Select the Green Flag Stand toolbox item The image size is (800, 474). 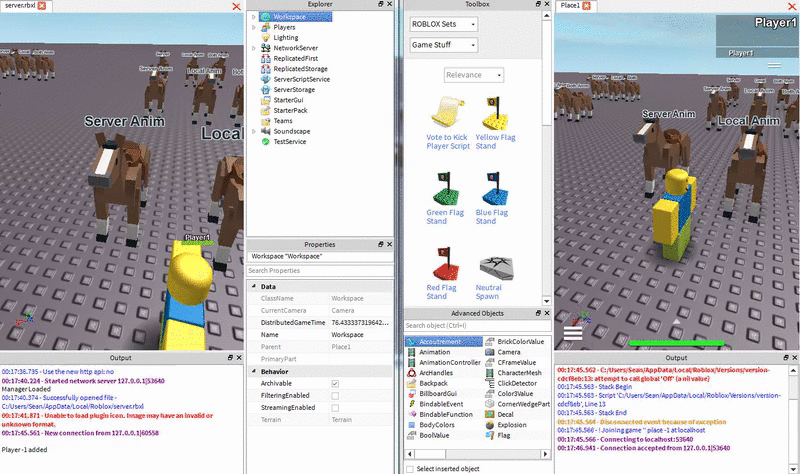pos(445,198)
